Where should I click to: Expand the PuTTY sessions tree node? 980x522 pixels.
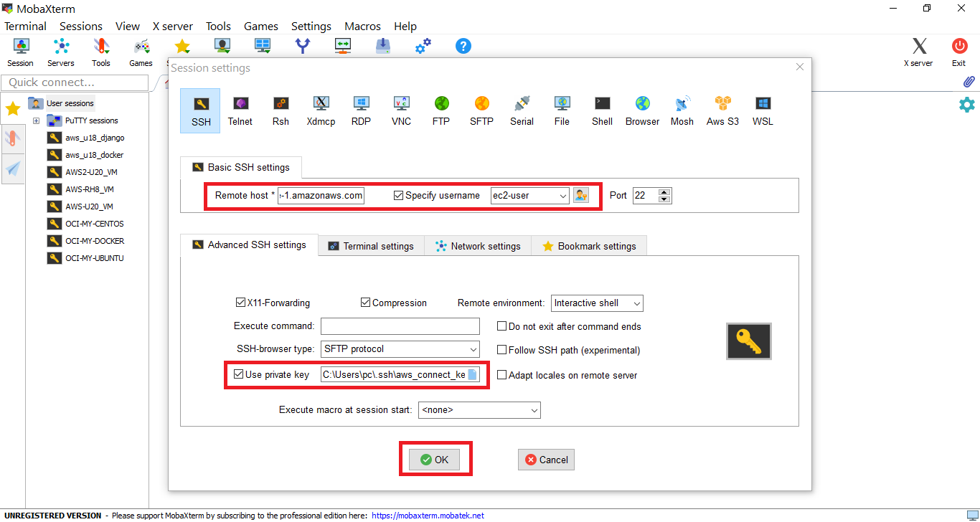(36, 120)
